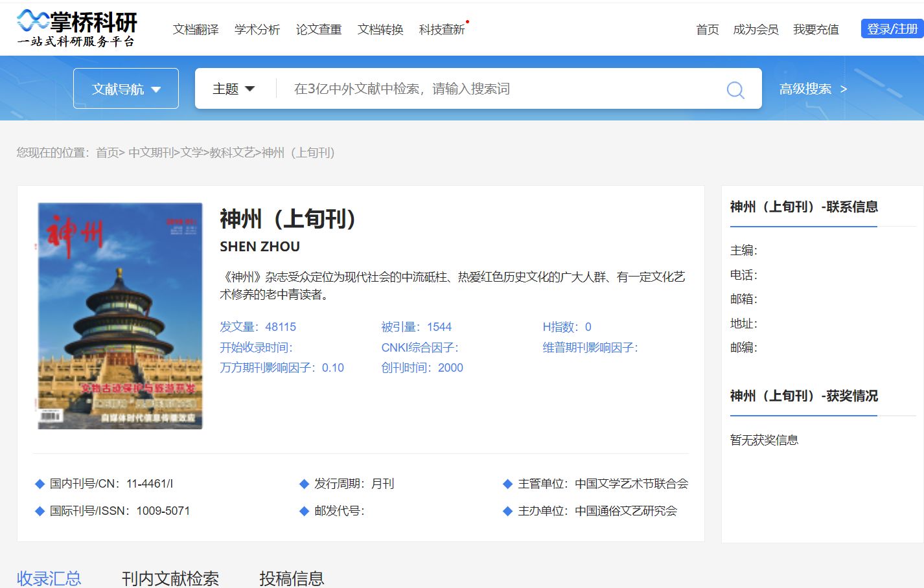Image resolution: width=924 pixels, height=588 pixels.
Task: Click 国际刊号/ISSN：1009-5071 text
Action: click(120, 511)
